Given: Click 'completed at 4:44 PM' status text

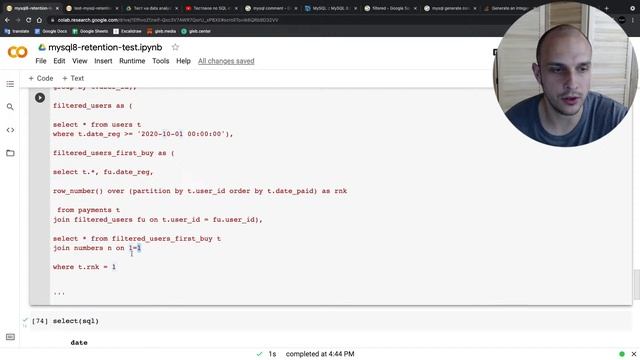Looking at the screenshot, I should pos(320,354).
